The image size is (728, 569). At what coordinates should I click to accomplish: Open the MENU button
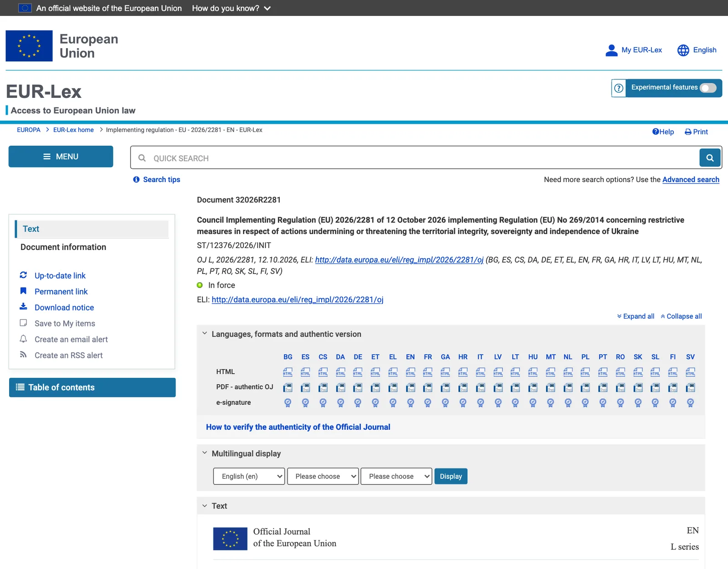click(x=61, y=157)
